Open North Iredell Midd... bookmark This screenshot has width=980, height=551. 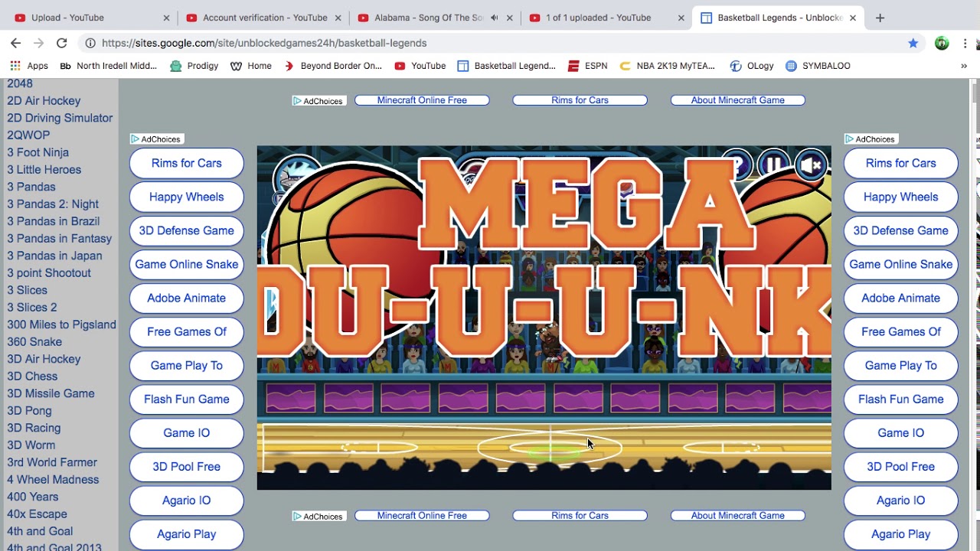coord(108,66)
